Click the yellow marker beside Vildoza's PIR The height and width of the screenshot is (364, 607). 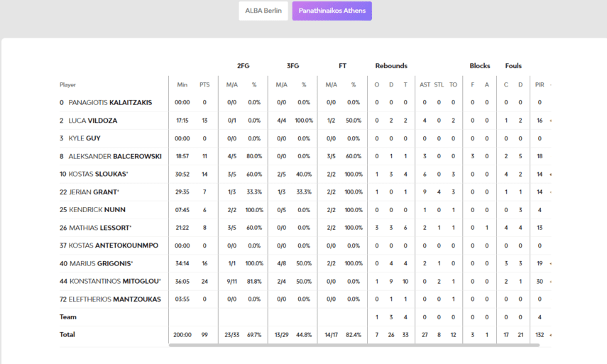(x=552, y=121)
